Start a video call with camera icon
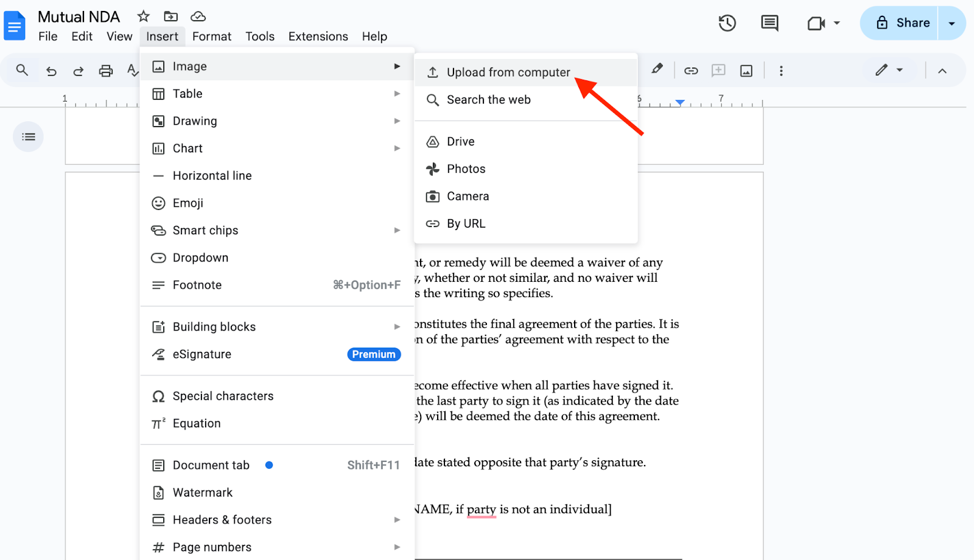 pos(816,23)
